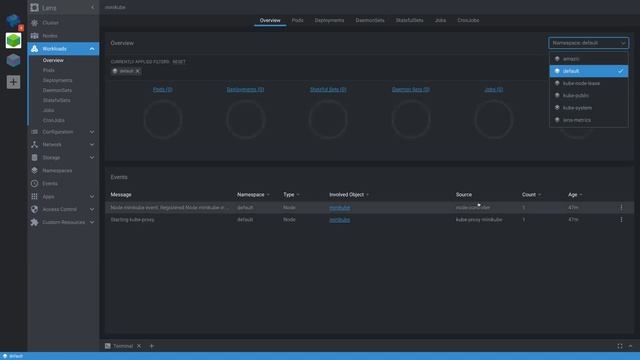Expand the dock with the up chevron
Screen dimensions: 640x360
[631, 346]
